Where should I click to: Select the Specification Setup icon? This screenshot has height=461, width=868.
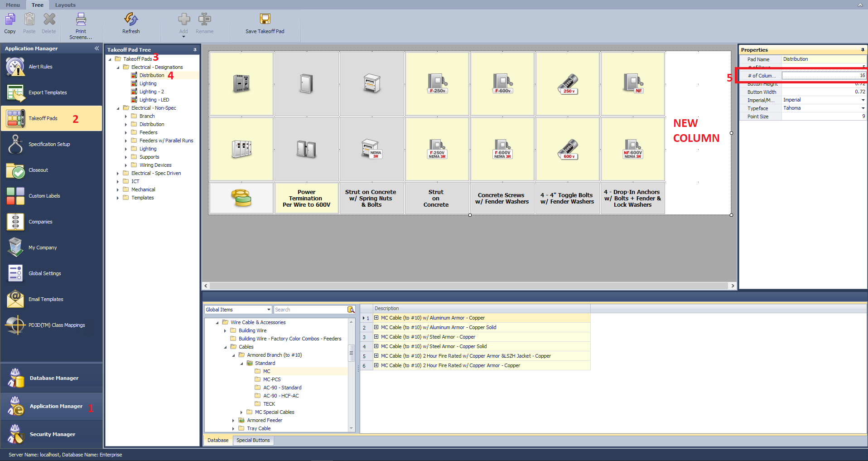click(49, 144)
